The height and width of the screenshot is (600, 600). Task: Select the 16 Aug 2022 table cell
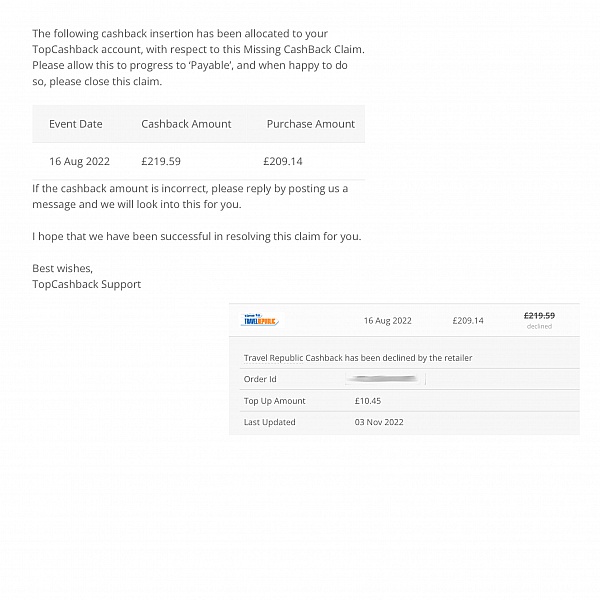click(79, 161)
